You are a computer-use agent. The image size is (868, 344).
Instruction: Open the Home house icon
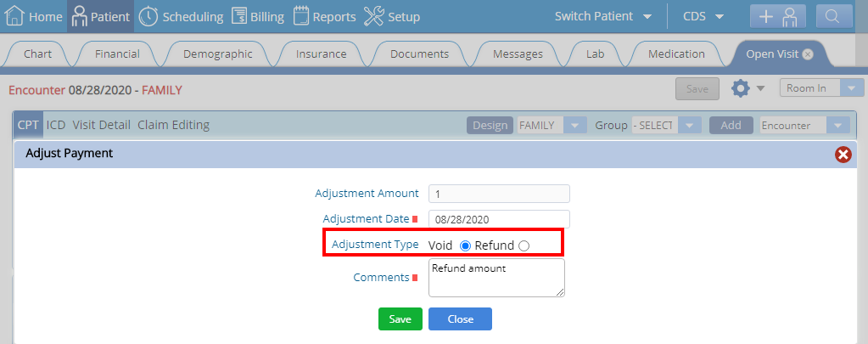click(x=14, y=16)
